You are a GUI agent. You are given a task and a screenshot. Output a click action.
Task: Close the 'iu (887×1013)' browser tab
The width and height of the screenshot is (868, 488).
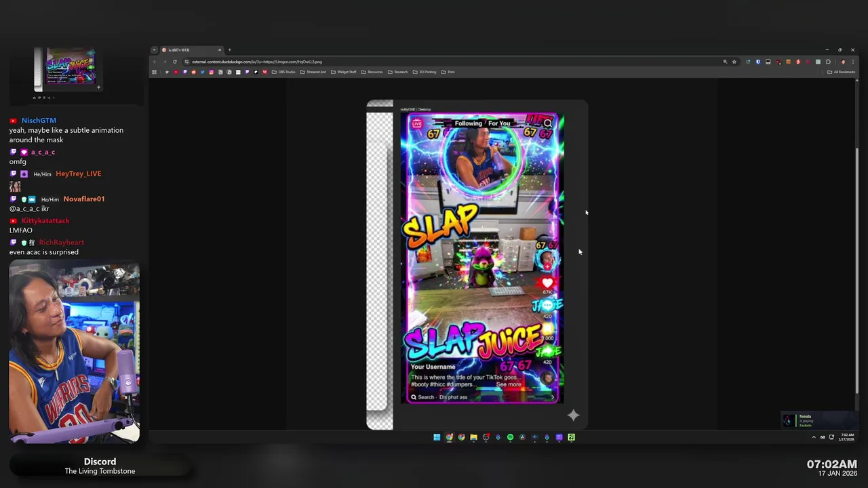click(220, 49)
